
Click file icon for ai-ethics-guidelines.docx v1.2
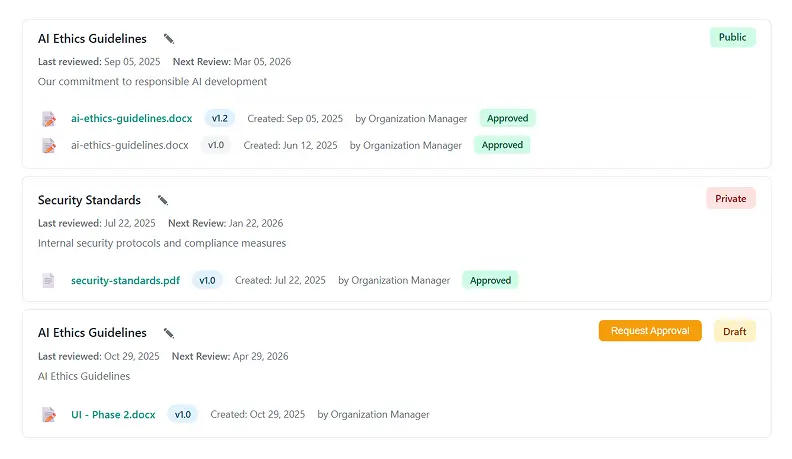48,119
